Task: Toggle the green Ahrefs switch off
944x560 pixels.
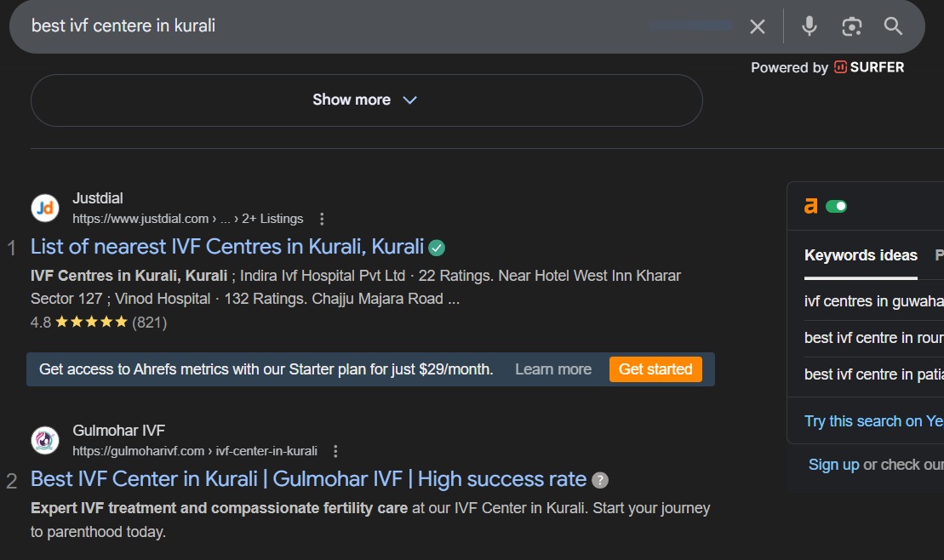Action: (836, 206)
